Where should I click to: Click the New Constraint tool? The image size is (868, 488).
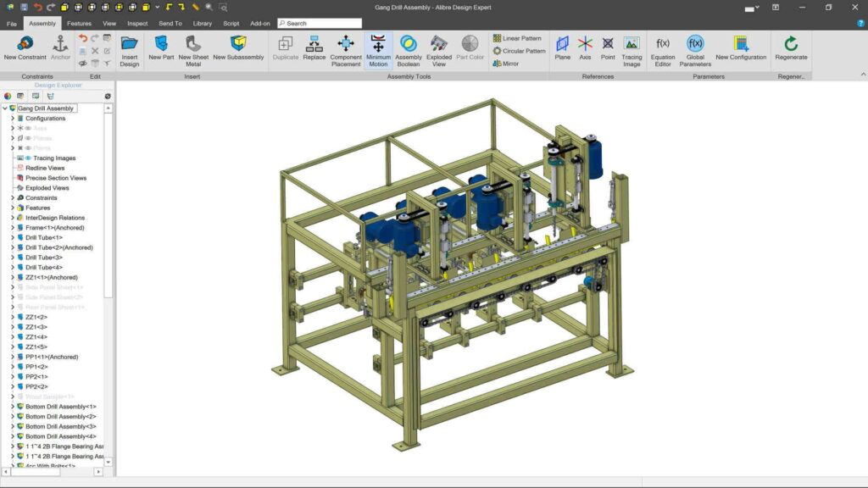point(25,48)
